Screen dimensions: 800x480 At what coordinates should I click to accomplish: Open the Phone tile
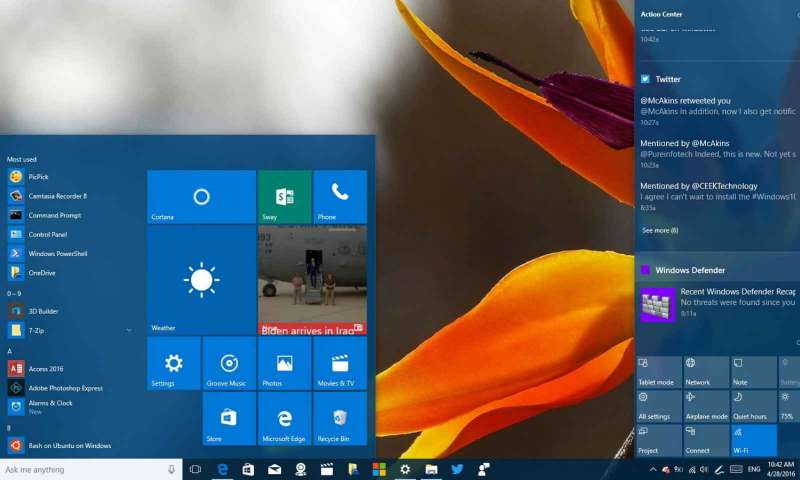point(340,197)
